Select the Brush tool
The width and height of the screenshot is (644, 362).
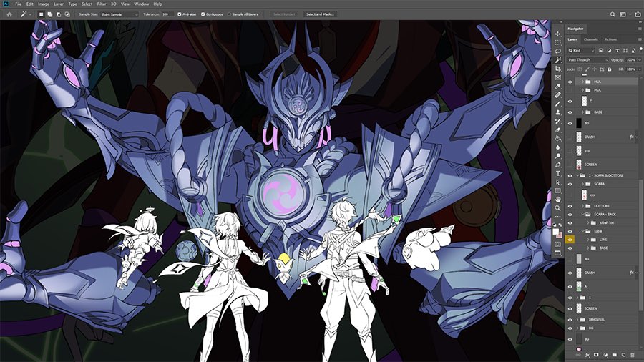[x=557, y=104]
